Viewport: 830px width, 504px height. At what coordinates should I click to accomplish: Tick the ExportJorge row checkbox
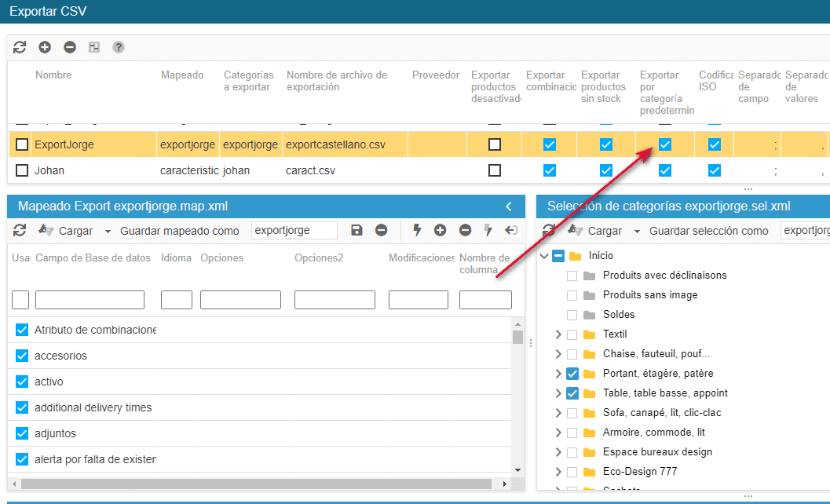pos(22,144)
